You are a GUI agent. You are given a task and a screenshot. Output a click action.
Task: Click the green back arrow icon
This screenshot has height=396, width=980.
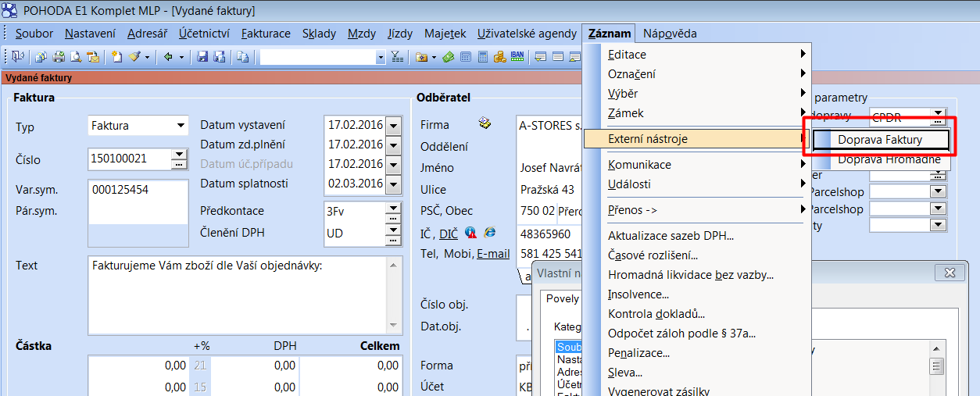tap(168, 56)
